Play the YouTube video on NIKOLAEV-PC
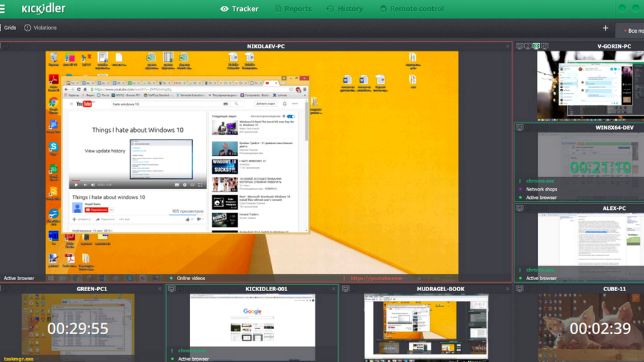The width and height of the screenshot is (644, 362). [76, 185]
